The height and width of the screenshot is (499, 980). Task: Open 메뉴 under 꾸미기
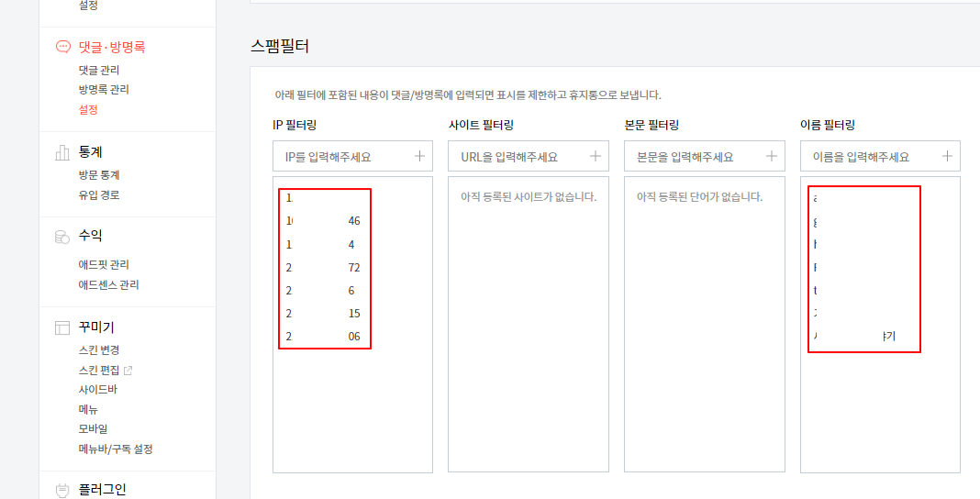(x=88, y=410)
